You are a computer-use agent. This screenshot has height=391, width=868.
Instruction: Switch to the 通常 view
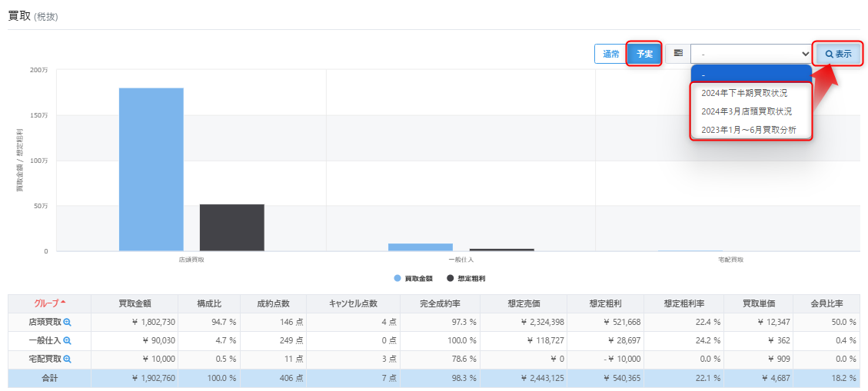pyautogui.click(x=610, y=54)
